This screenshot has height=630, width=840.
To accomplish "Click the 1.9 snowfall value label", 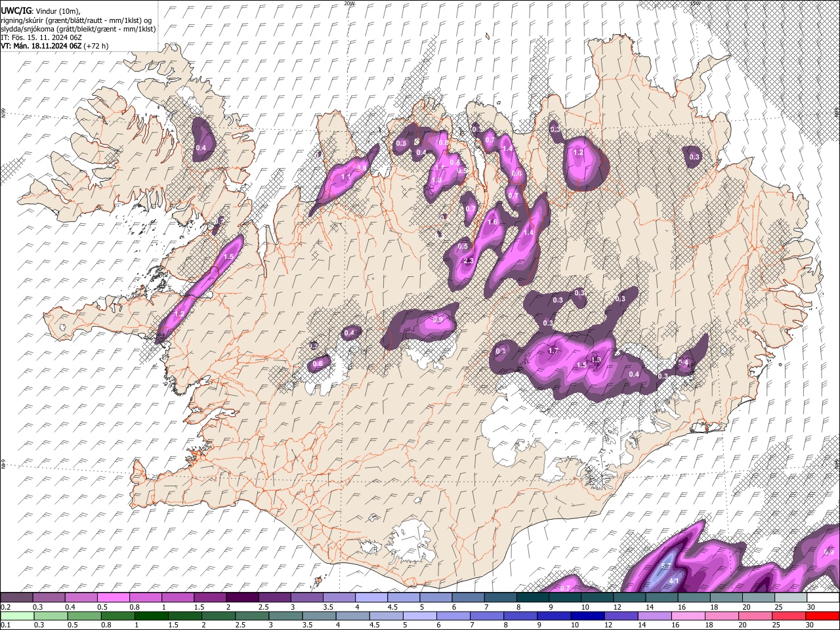I will point(596,360).
